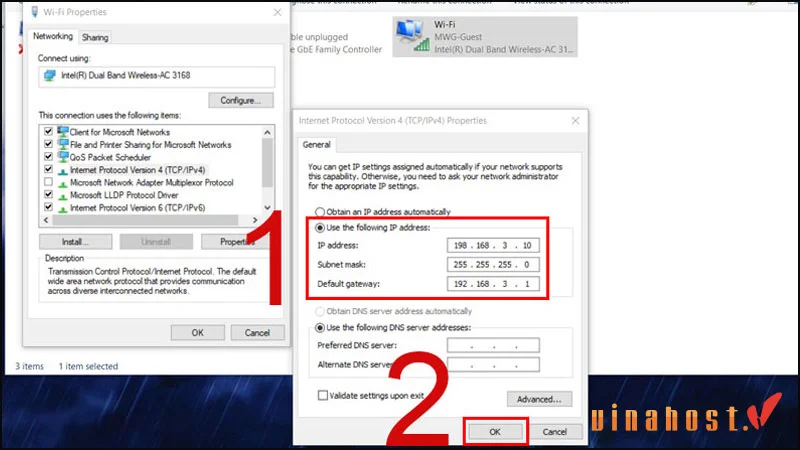The image size is (800, 450).
Task: Check Validate settings upon exit
Action: 322,395
